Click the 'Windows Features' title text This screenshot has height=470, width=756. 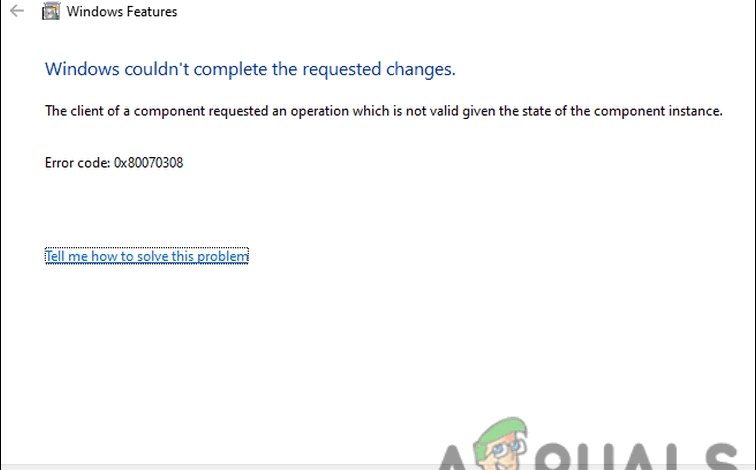(120, 12)
